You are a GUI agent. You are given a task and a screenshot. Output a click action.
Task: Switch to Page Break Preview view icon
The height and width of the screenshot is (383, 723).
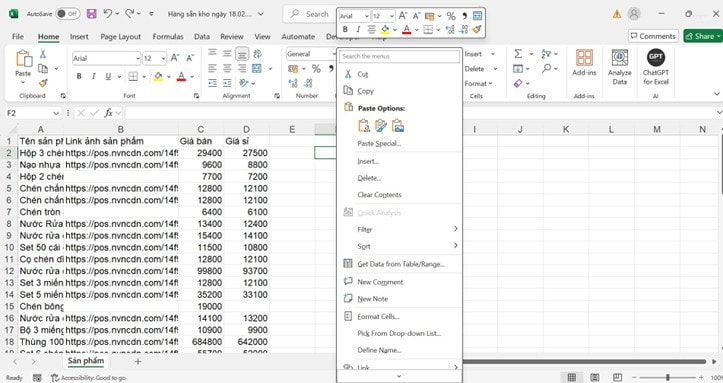coord(618,377)
